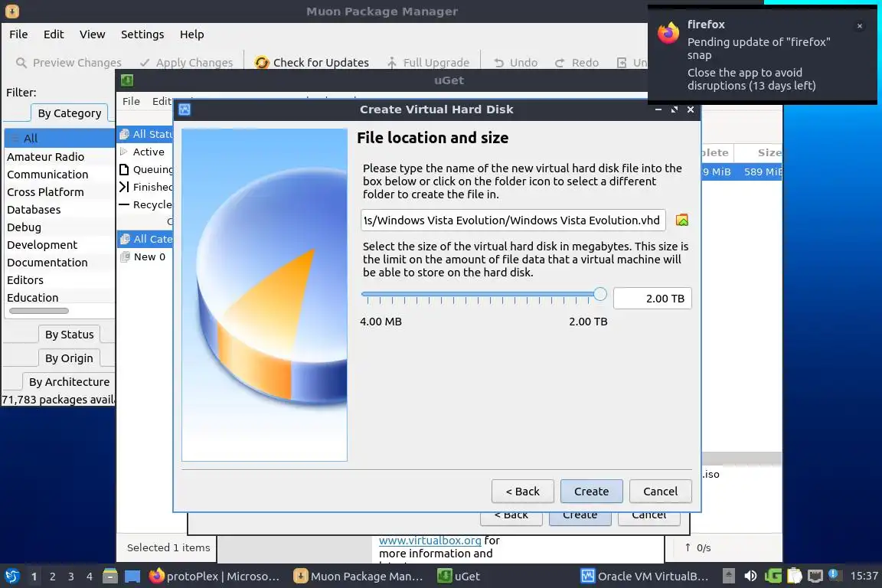Click Preview Changes in Muon toolbar
The height and width of the screenshot is (588, 882).
click(x=69, y=63)
